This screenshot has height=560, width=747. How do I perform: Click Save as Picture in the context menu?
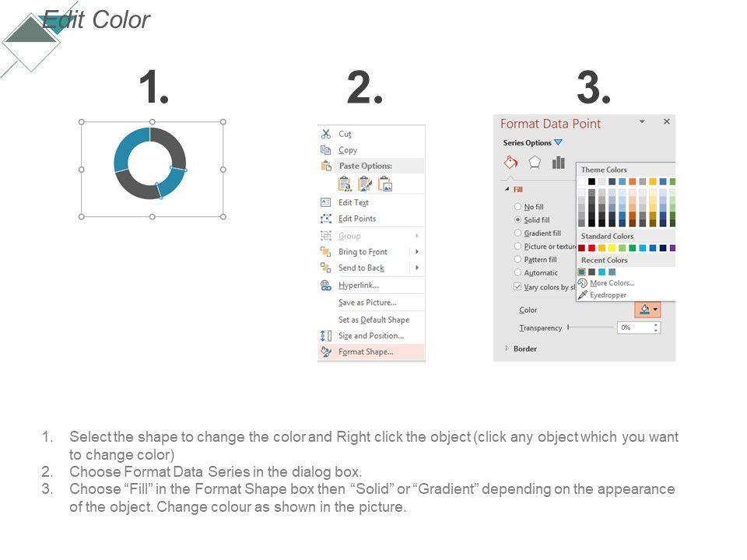click(x=367, y=303)
